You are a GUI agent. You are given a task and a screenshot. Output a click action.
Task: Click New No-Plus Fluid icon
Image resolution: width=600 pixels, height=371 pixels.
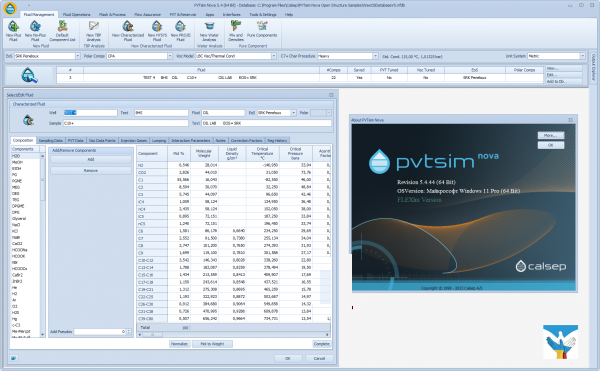tap(35, 26)
